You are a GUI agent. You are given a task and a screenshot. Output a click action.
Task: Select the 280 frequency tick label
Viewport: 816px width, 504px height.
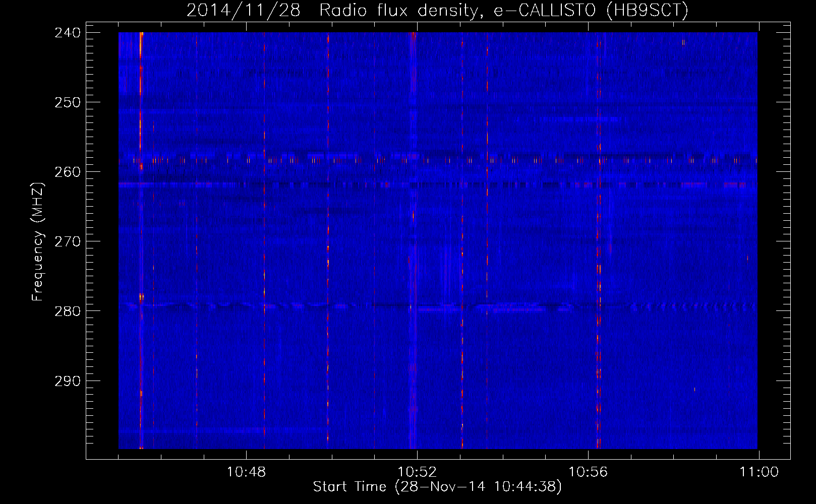tap(68, 311)
